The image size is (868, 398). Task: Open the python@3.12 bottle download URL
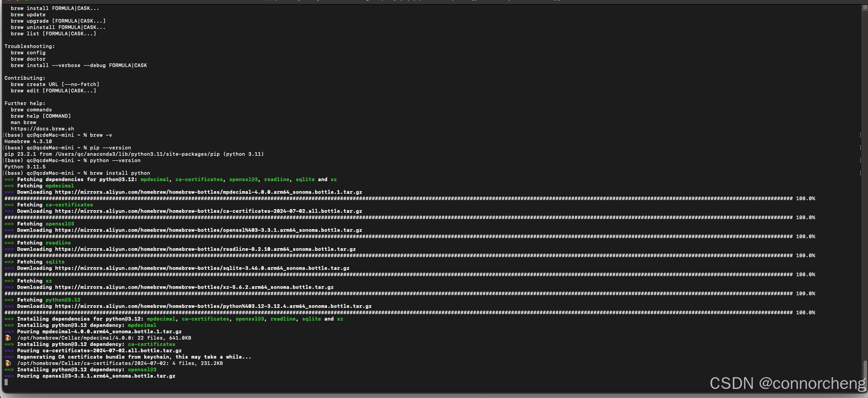pyautogui.click(x=213, y=306)
